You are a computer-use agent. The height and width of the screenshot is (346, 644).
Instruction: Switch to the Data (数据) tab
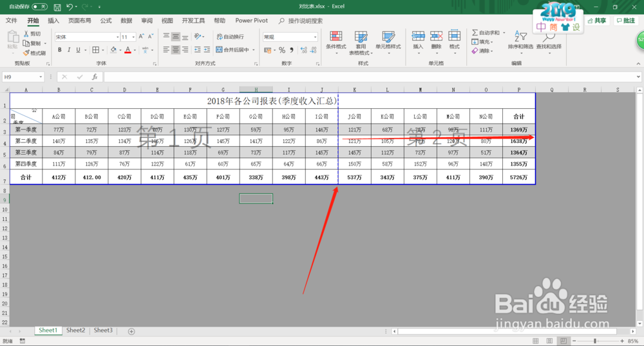pos(126,21)
